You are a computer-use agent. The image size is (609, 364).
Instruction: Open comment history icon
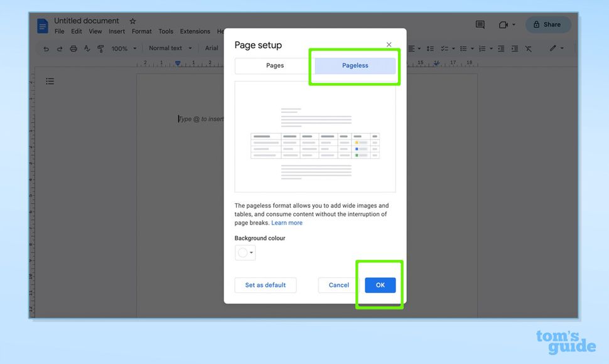pyautogui.click(x=480, y=24)
